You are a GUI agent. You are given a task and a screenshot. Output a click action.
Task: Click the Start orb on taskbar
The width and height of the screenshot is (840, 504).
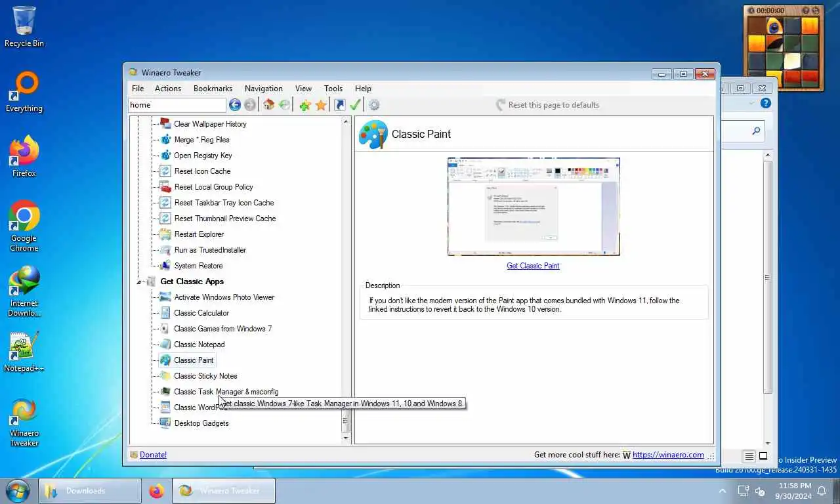17,490
